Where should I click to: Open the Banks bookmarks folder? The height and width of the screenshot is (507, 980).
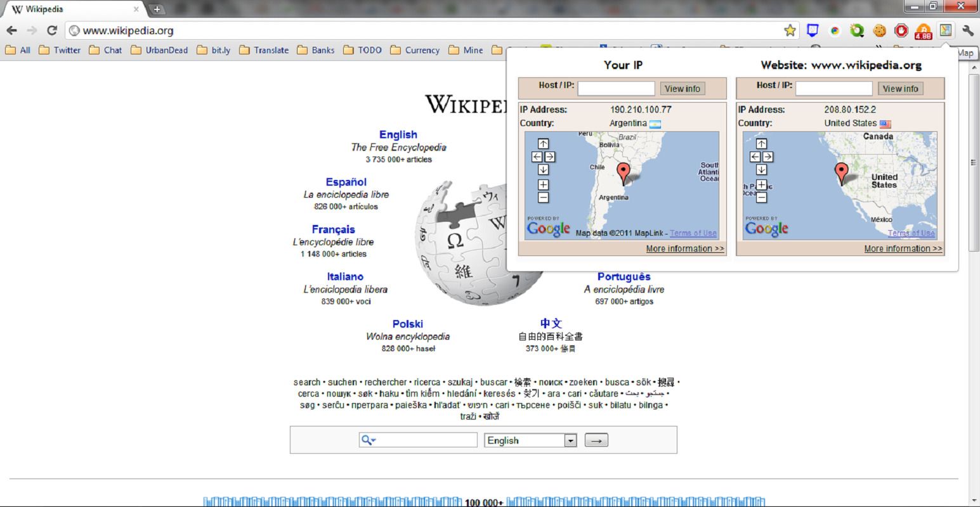[x=316, y=50]
